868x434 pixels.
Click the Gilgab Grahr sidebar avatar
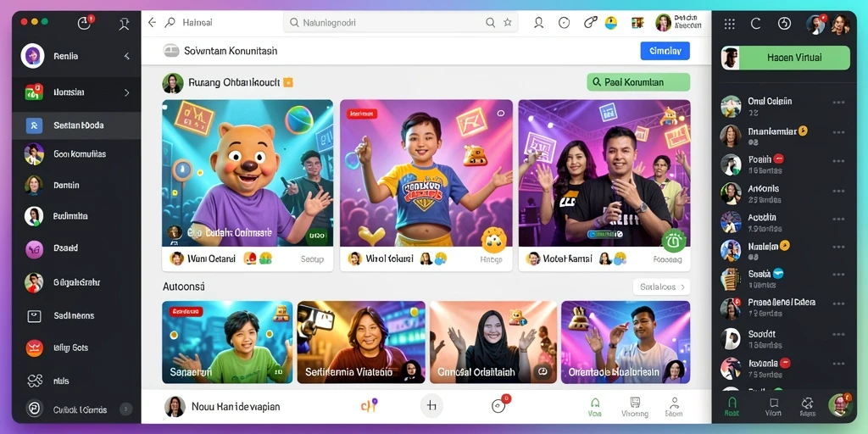[34, 282]
